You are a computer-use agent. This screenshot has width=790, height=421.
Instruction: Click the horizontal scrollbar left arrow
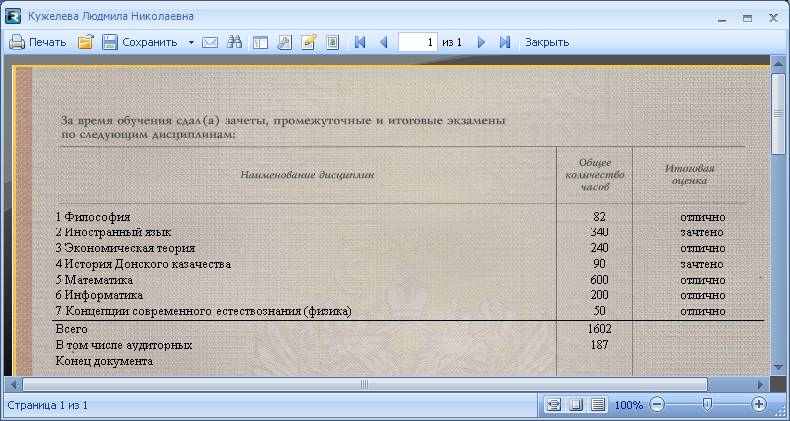point(13,385)
